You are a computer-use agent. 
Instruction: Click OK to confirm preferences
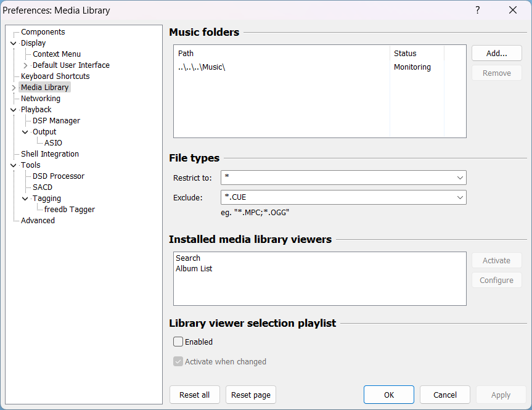pyautogui.click(x=388, y=395)
